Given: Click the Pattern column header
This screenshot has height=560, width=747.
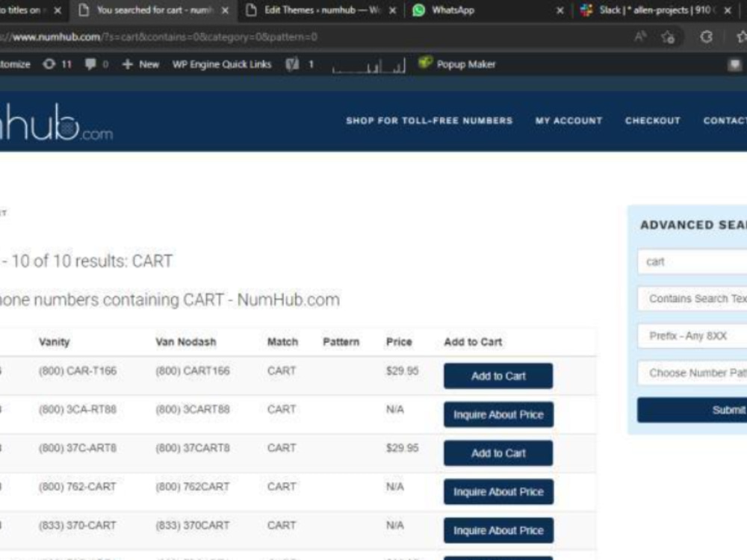Looking at the screenshot, I should click(x=341, y=342).
